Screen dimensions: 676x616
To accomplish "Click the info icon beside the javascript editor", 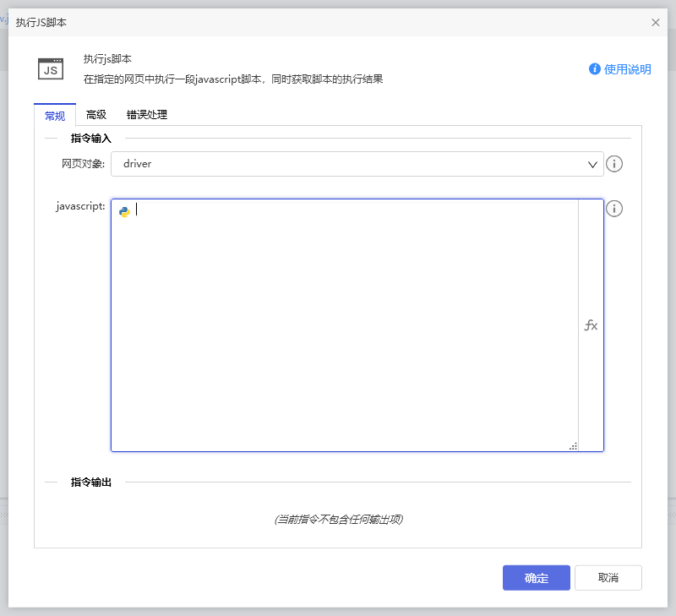I will click(x=614, y=209).
